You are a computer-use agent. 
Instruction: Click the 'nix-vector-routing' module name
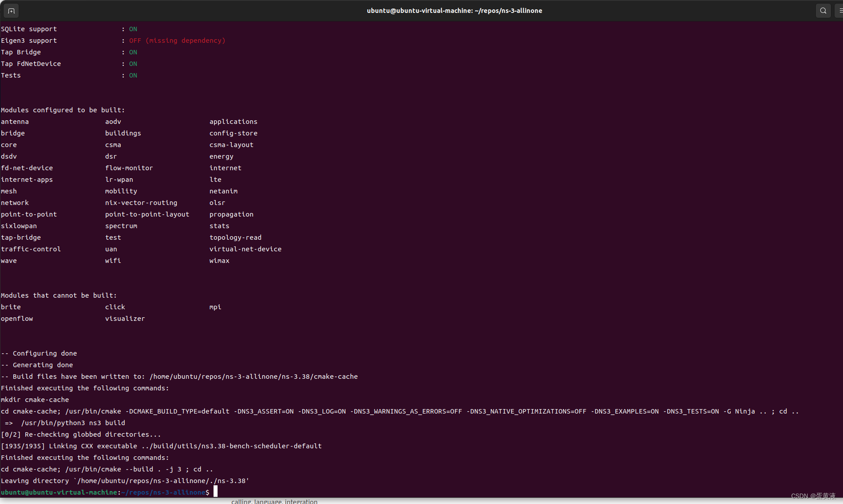point(141,203)
